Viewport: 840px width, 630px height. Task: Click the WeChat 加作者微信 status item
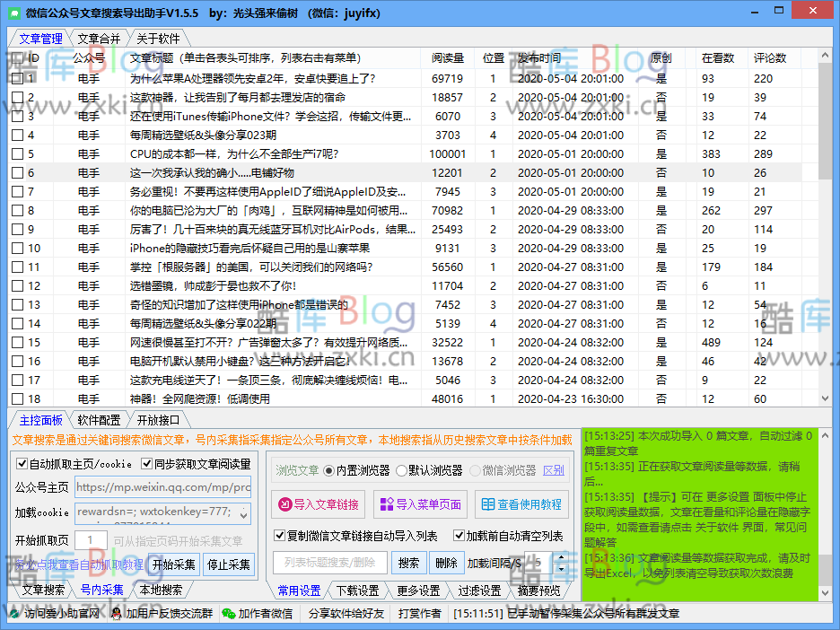[258, 614]
